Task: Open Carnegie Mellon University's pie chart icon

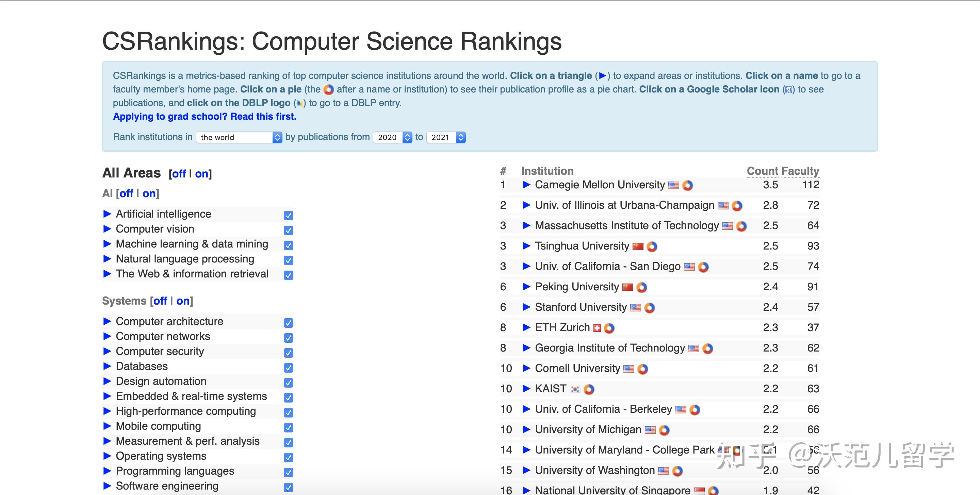Action: (x=687, y=186)
